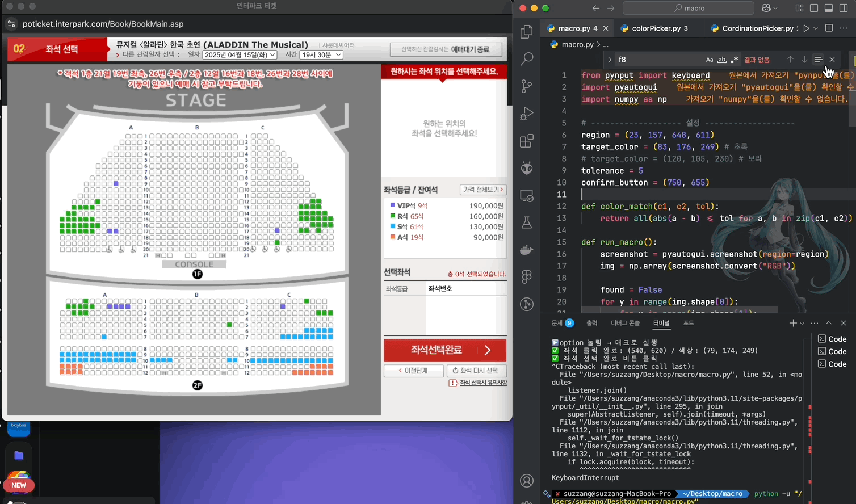This screenshot has height=504, width=856.
Task: Split the editor to the right
Action: pos(829,28)
